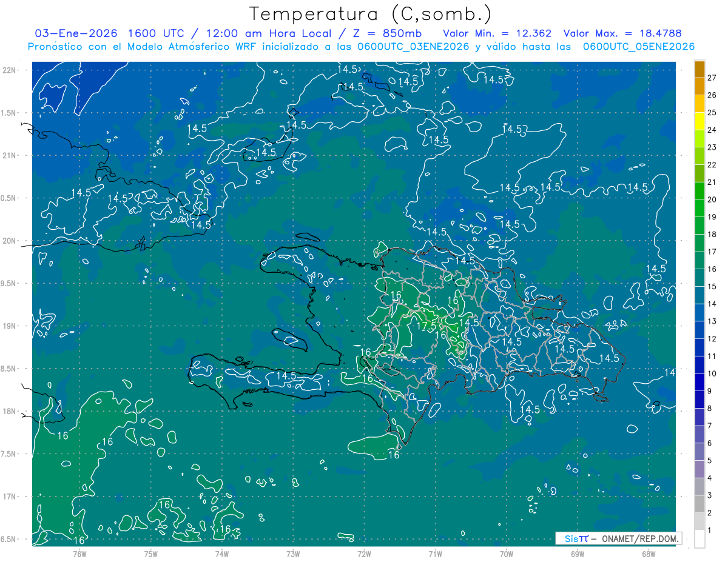Click the orange legend swatch between 26 and 27
728x562 pixels.
point(699,87)
